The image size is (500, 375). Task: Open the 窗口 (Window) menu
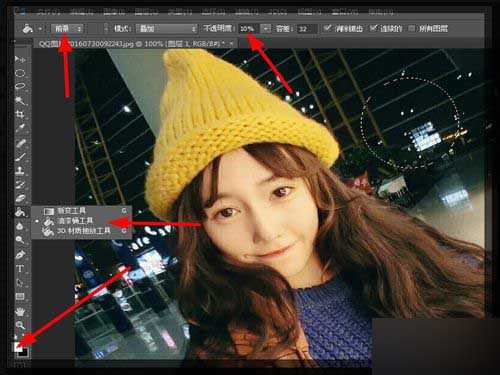(345, 12)
